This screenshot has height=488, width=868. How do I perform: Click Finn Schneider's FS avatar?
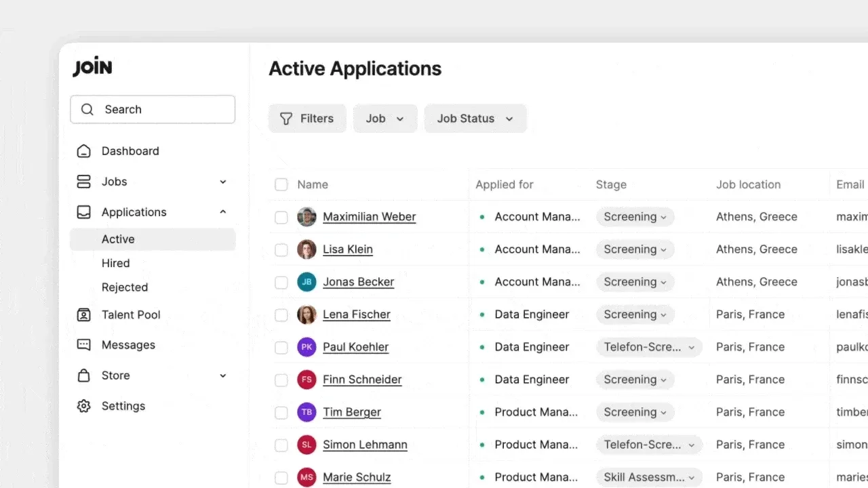307,380
